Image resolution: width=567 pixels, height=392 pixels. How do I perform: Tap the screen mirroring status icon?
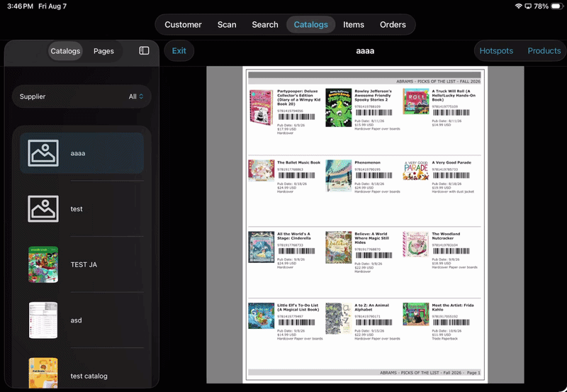(x=528, y=6)
